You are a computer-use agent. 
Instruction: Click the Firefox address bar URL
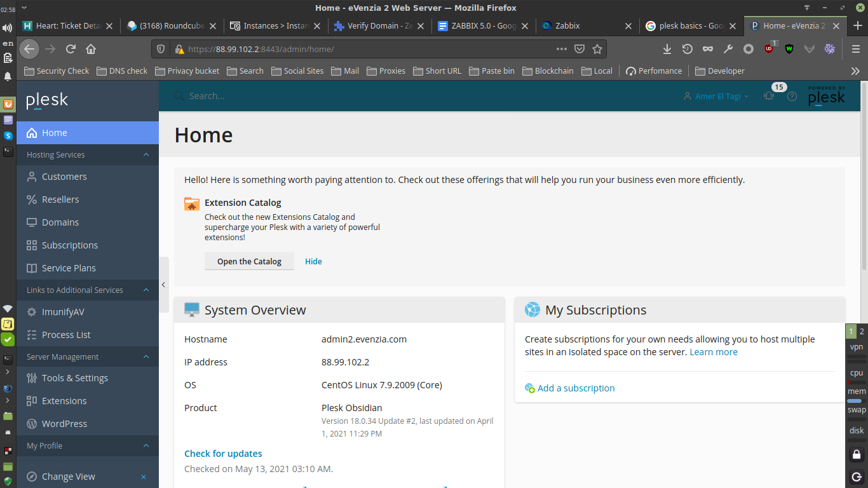pyautogui.click(x=369, y=49)
